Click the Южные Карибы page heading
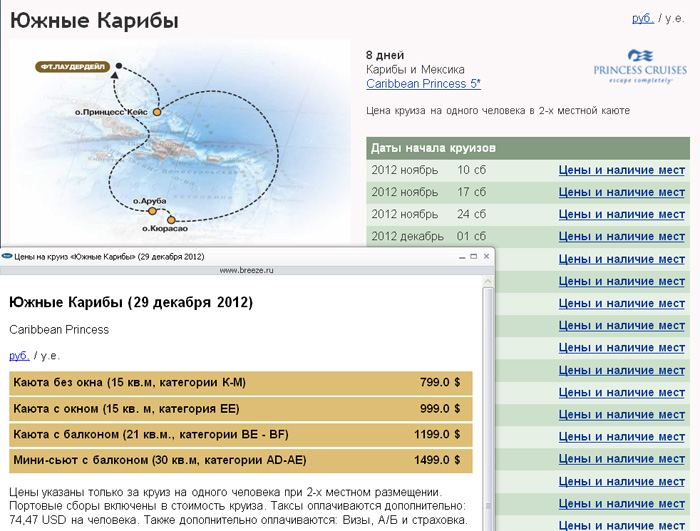Viewport: 700px width, 531px height. tap(94, 21)
